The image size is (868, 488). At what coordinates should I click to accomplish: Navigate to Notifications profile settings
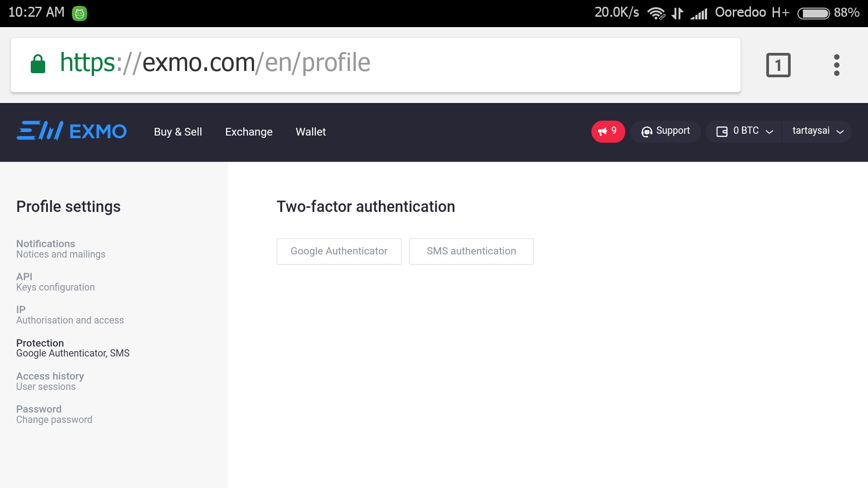[46, 244]
